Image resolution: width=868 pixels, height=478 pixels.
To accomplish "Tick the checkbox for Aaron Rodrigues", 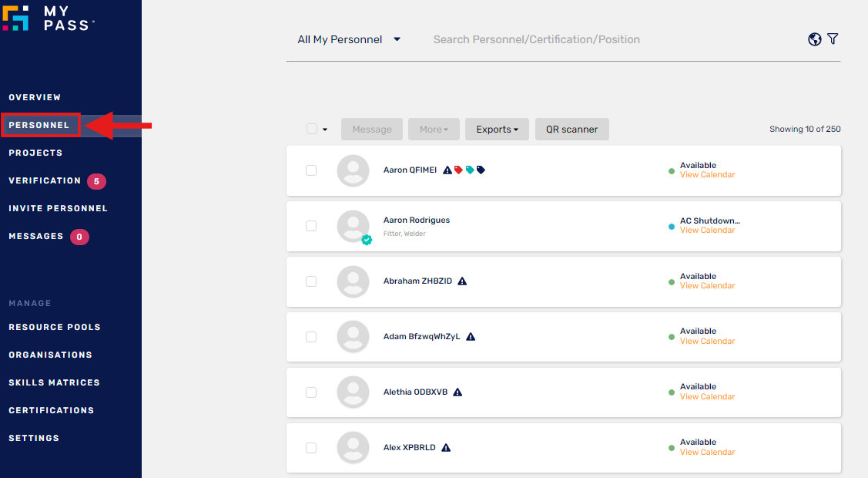I will [311, 226].
